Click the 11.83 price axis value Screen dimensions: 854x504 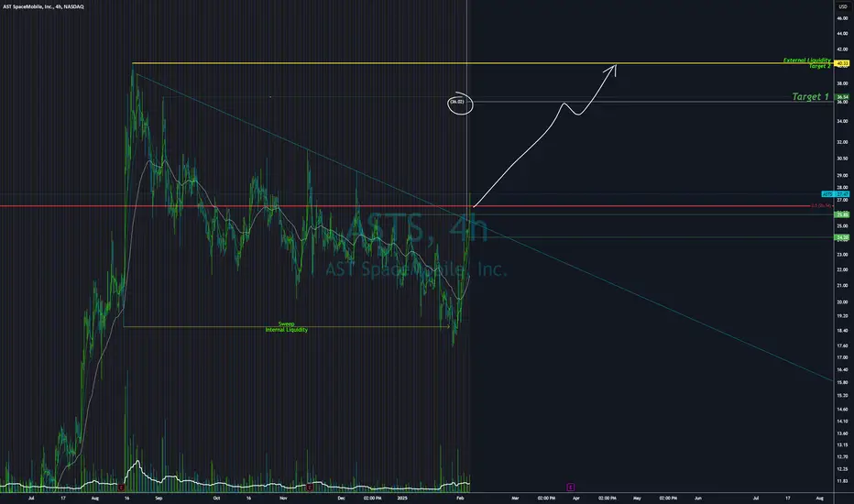click(x=842, y=481)
